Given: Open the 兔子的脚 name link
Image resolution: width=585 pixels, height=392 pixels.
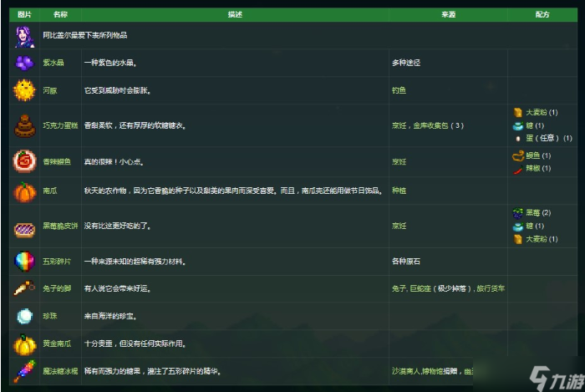Looking at the screenshot, I should click(x=57, y=288).
